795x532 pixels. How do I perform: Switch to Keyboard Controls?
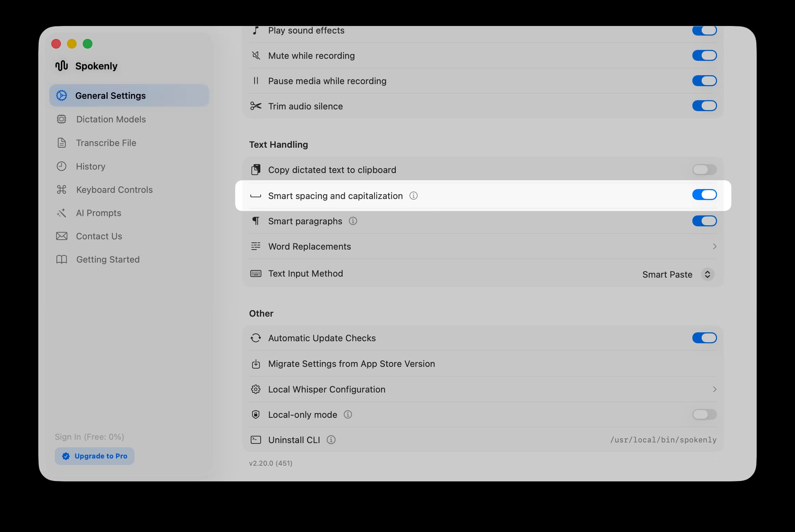click(129, 189)
